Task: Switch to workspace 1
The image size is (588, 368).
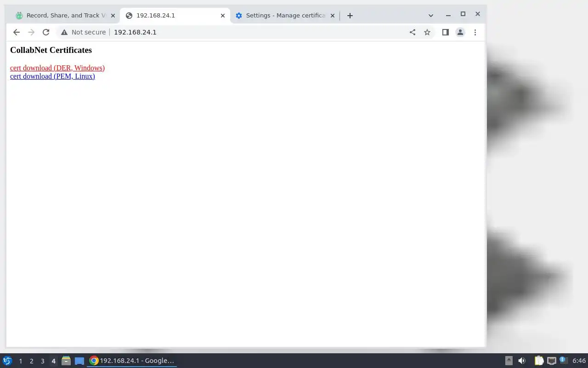Action: pos(20,361)
